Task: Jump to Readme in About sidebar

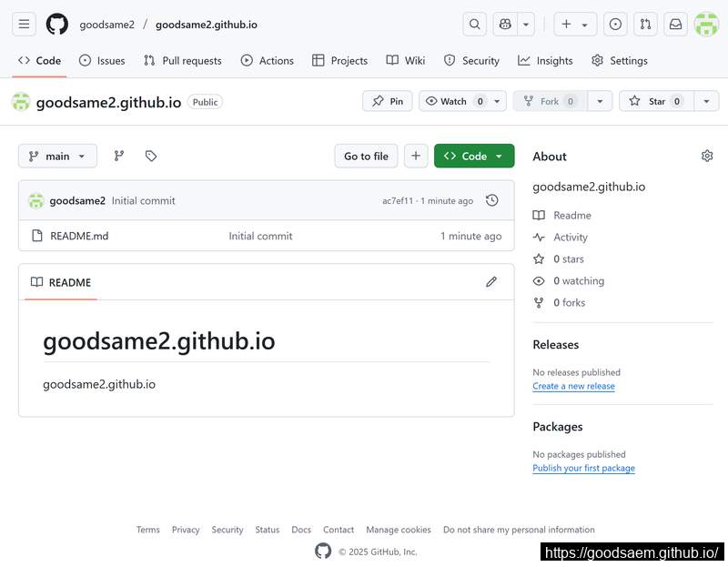Action: tap(562, 216)
